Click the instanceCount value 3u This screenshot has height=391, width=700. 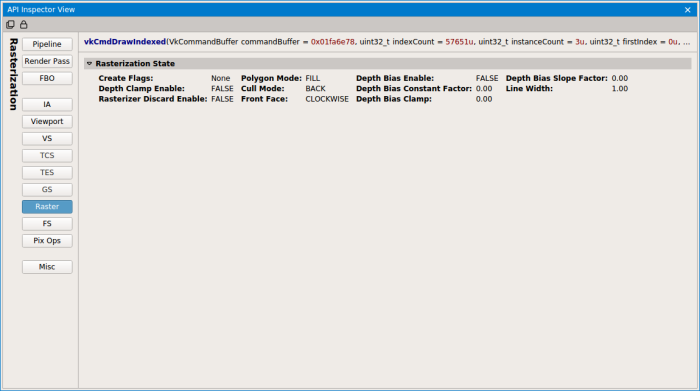[x=579, y=42]
